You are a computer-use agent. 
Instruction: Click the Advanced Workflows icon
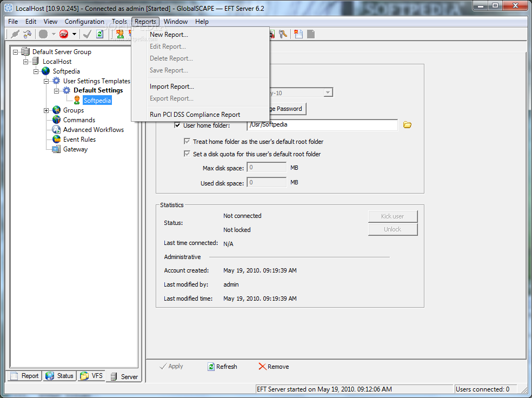[x=56, y=130]
